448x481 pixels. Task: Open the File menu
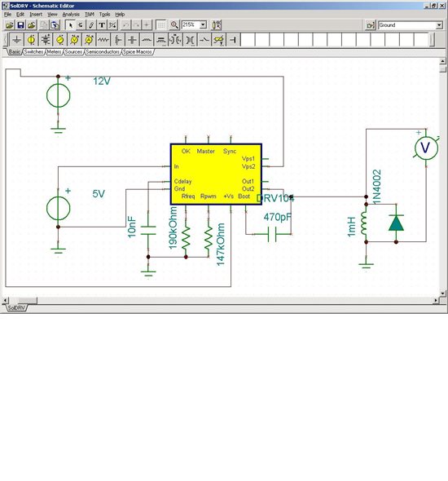coord(7,15)
